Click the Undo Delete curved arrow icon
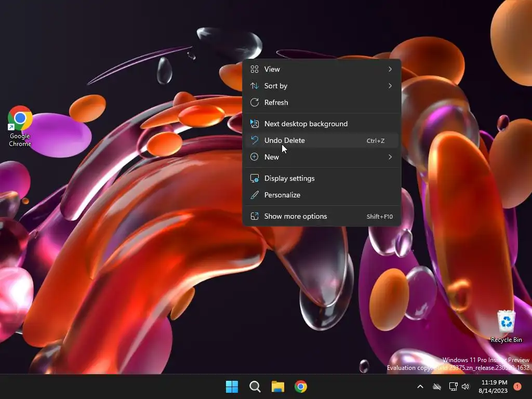 (x=255, y=140)
